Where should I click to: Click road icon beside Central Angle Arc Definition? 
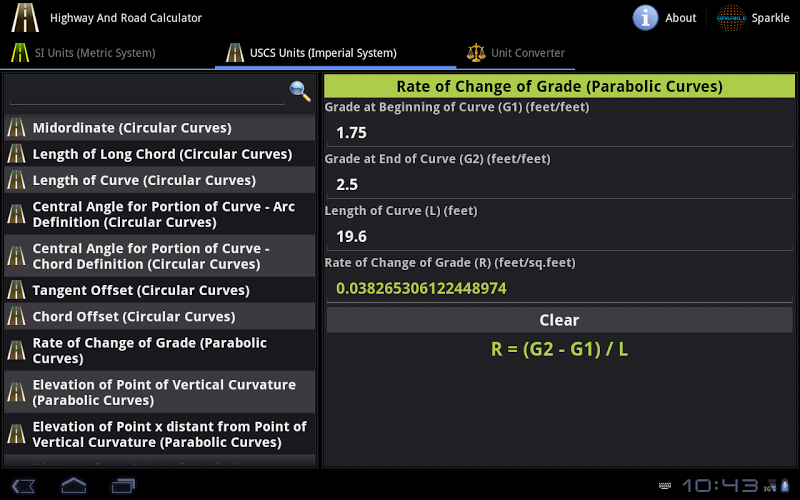click(x=16, y=214)
